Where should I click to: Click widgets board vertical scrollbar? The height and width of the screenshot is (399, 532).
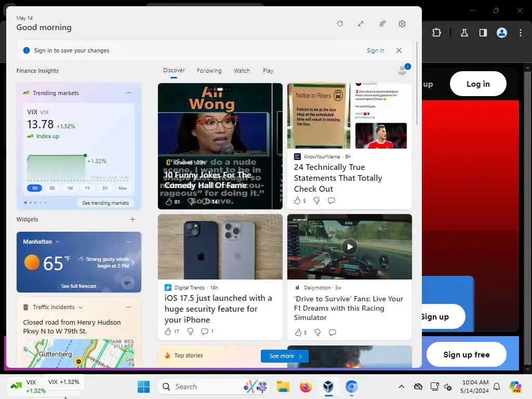coord(417,83)
